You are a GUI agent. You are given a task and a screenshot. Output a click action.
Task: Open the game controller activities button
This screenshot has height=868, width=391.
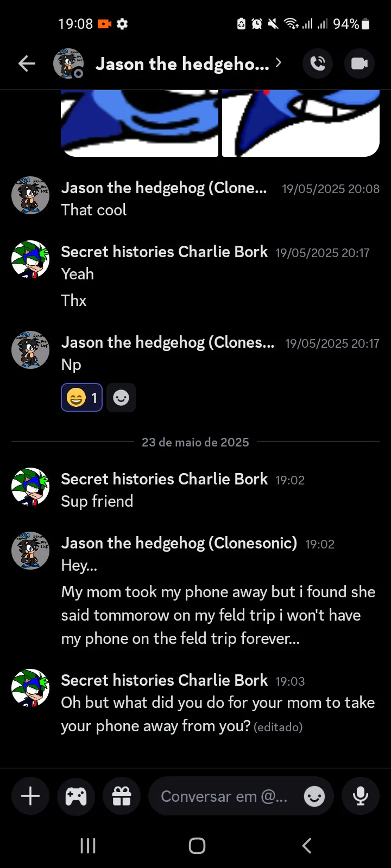(76, 796)
